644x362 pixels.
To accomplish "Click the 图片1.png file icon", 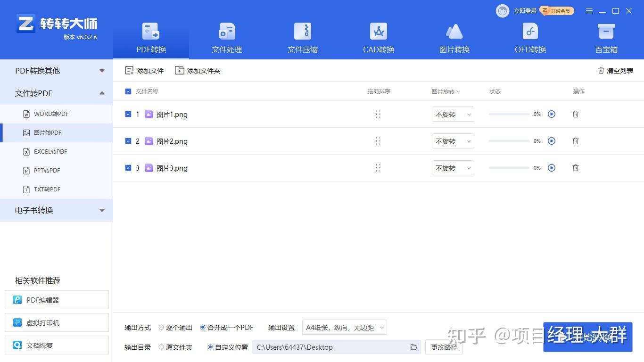I will 149,114.
